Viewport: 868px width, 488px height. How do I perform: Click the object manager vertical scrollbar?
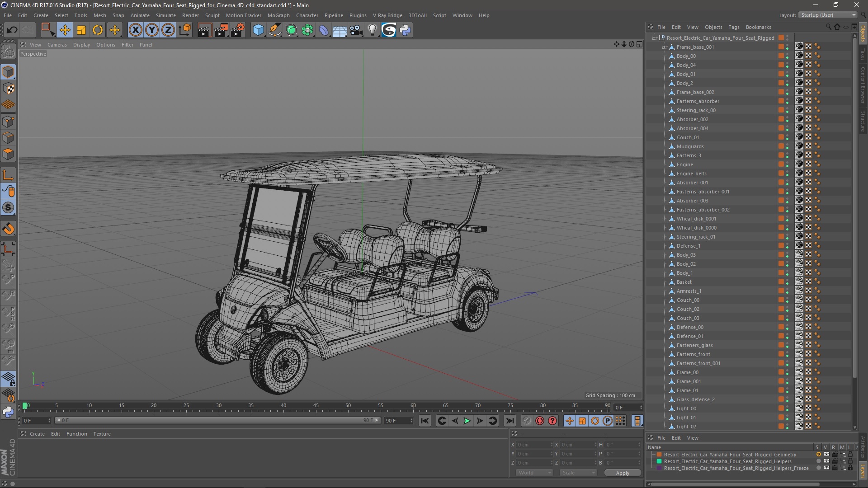(x=854, y=208)
